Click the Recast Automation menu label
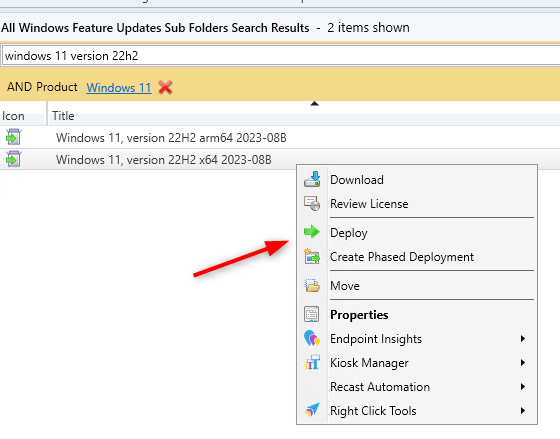 [380, 386]
